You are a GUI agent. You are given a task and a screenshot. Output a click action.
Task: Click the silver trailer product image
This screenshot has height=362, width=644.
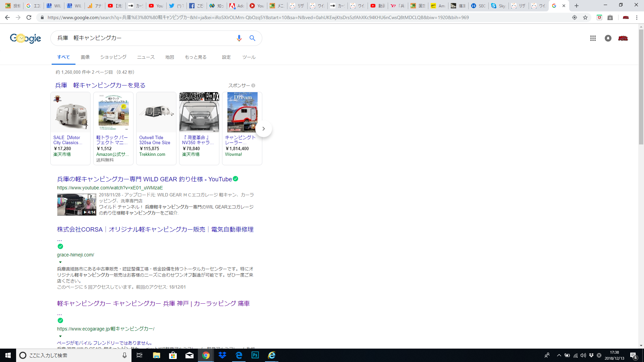(x=70, y=112)
